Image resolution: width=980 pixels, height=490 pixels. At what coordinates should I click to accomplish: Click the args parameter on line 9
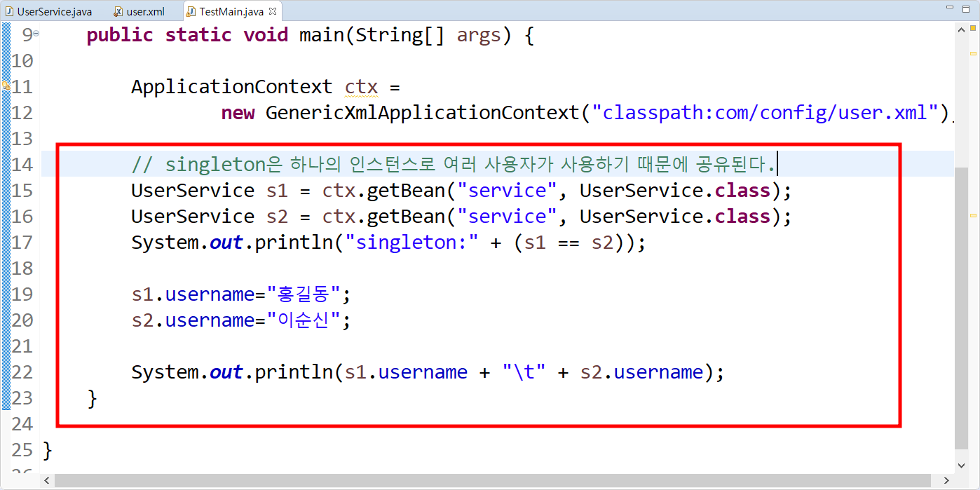click(x=479, y=35)
